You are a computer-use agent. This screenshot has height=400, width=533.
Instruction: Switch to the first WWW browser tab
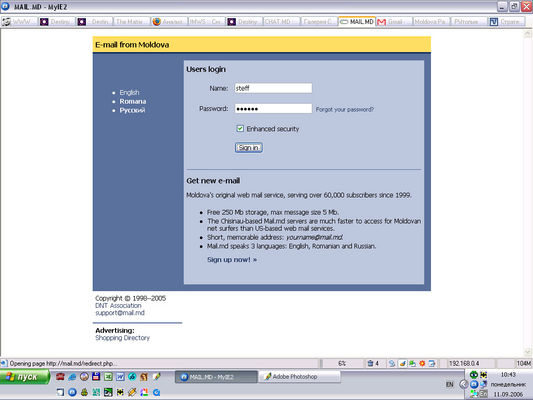pos(19,22)
